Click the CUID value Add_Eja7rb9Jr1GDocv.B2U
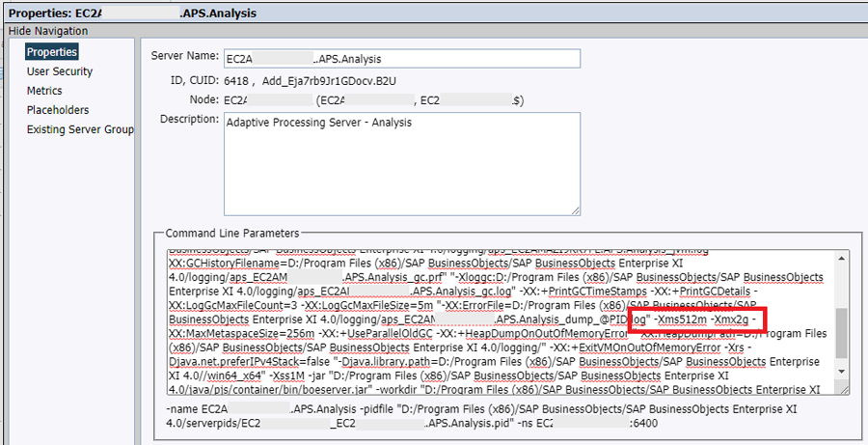 pyautogui.click(x=330, y=81)
